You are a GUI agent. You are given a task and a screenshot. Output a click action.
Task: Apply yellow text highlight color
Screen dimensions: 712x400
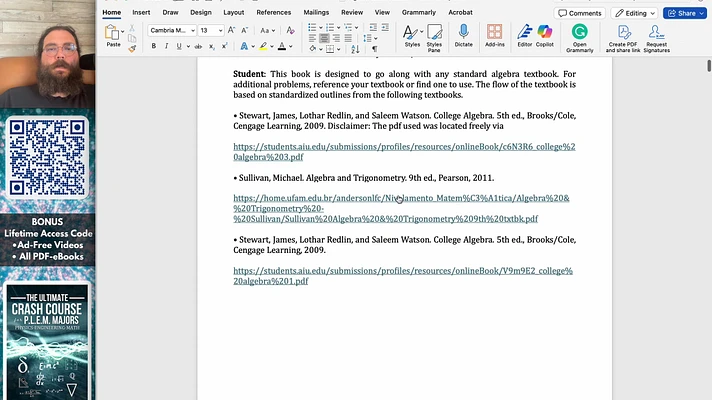point(263,46)
